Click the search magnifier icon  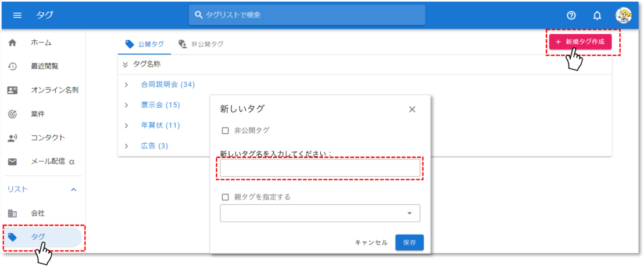(x=199, y=15)
